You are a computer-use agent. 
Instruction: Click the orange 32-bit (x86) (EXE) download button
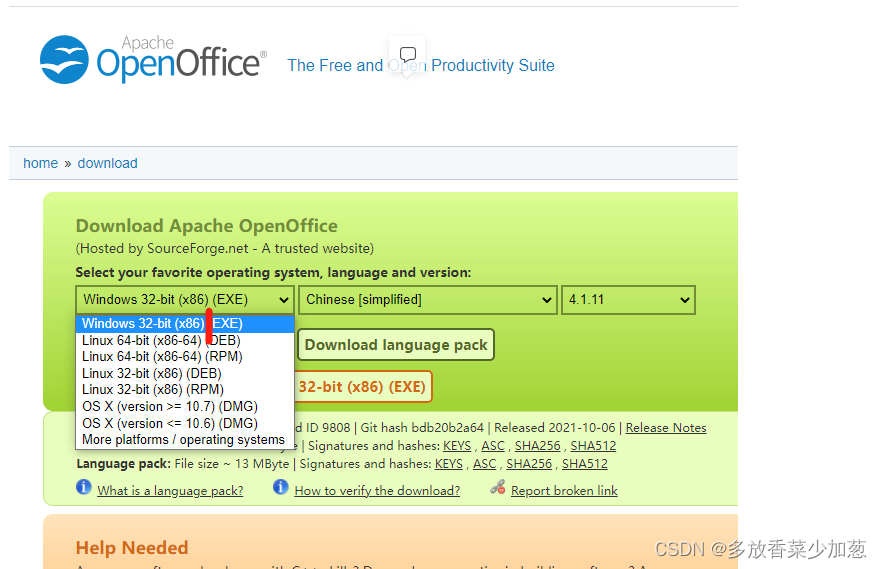tap(363, 387)
